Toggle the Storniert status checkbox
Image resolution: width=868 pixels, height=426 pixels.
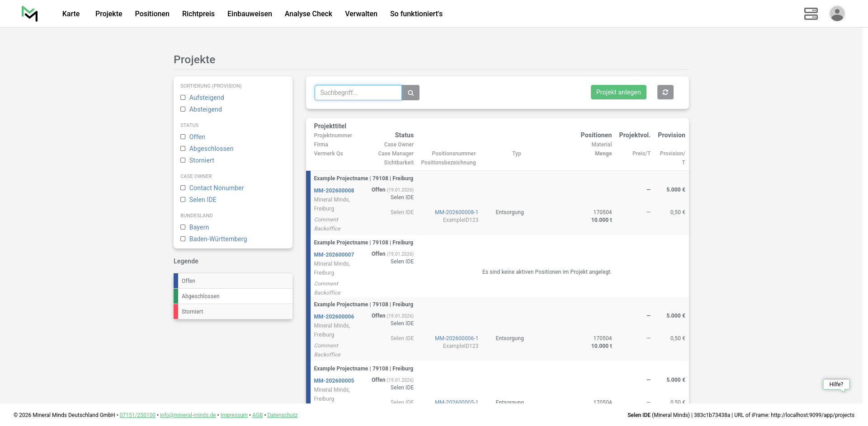tap(183, 160)
